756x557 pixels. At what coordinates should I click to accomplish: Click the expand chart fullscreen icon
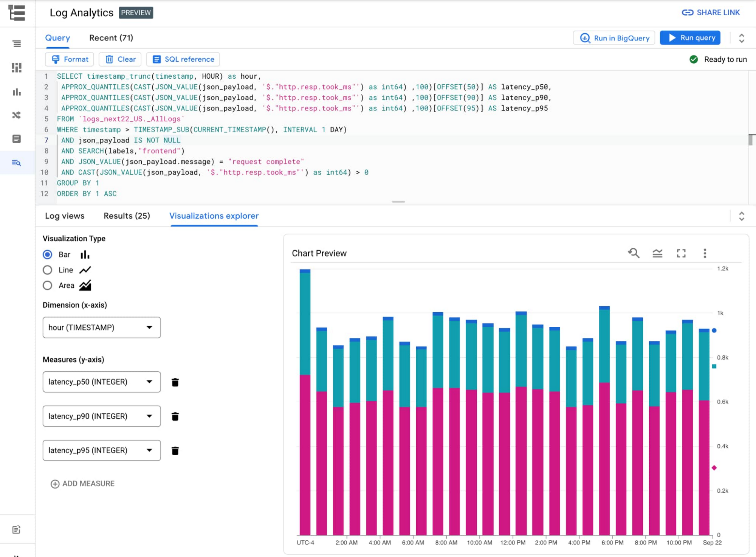tap(681, 253)
